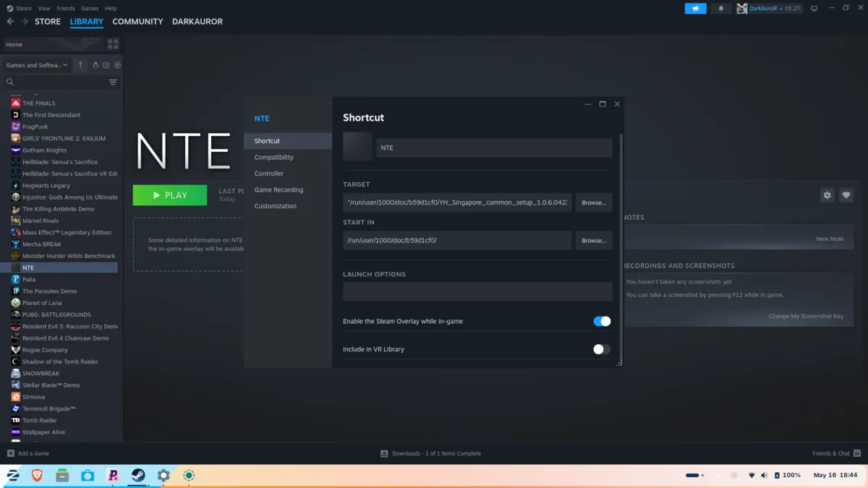Click New Note button
Image resolution: width=868 pixels, height=488 pixels.
[x=830, y=239]
